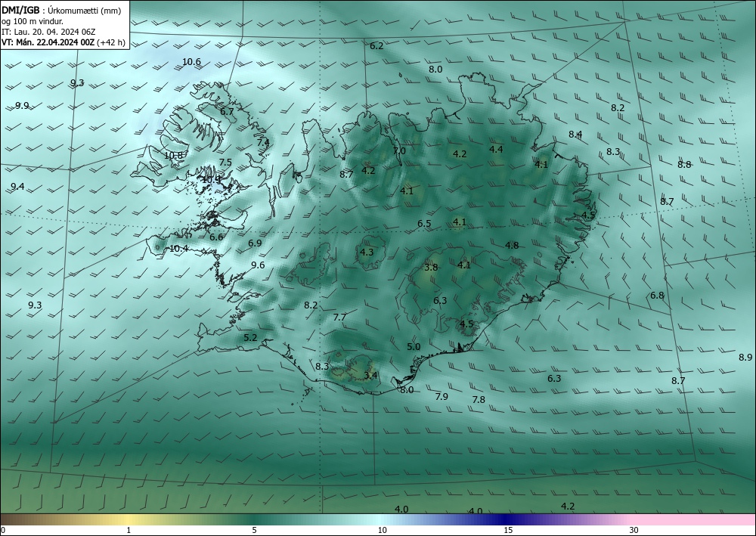
Task: Click the 10.4 map value
Action: click(179, 249)
